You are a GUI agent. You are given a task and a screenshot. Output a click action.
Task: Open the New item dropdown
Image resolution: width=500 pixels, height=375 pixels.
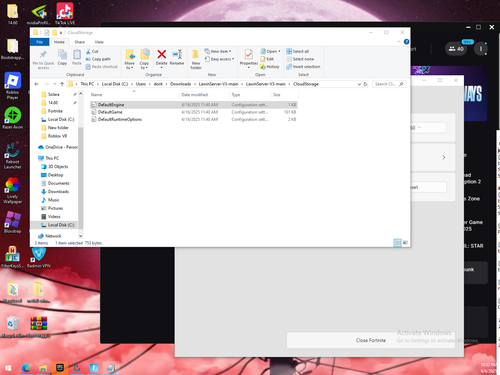pos(218,51)
